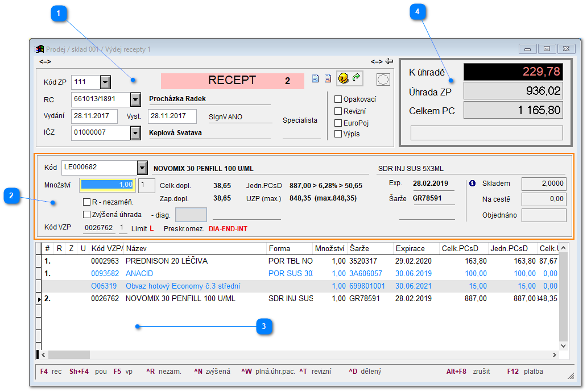Screen dimensions: 587x392
Task: Click the small field next to Množství
Action: pyautogui.click(x=146, y=185)
